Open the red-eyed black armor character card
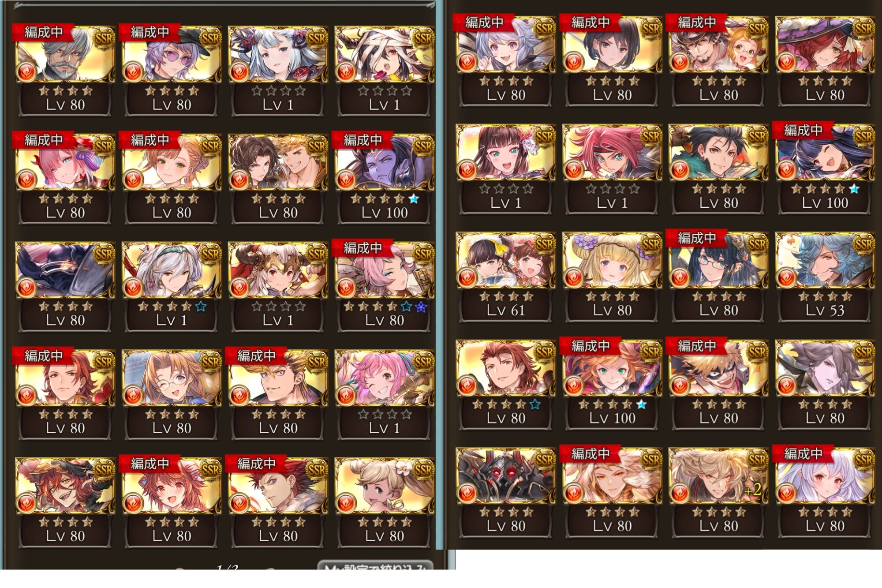 click(x=506, y=493)
